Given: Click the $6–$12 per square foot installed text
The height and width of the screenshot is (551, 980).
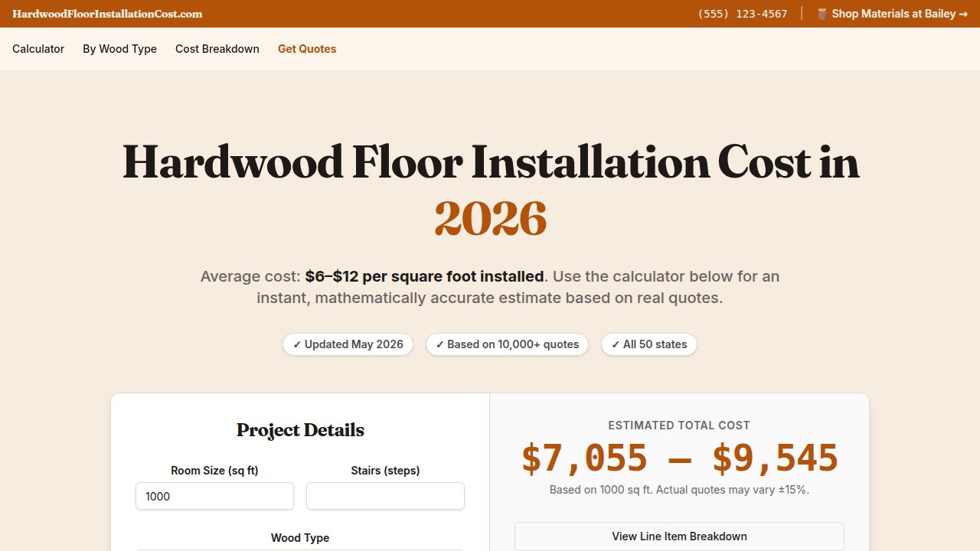Looking at the screenshot, I should pyautogui.click(x=424, y=276).
